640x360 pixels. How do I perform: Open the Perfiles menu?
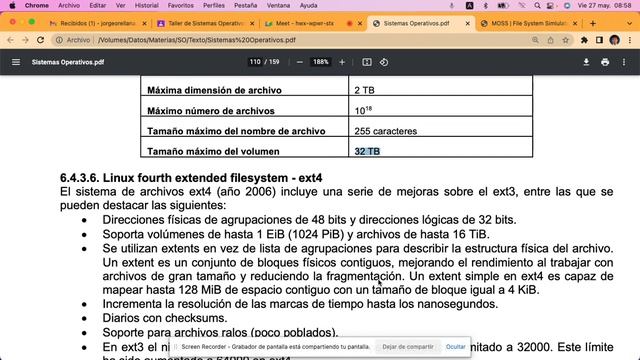tap(214, 6)
